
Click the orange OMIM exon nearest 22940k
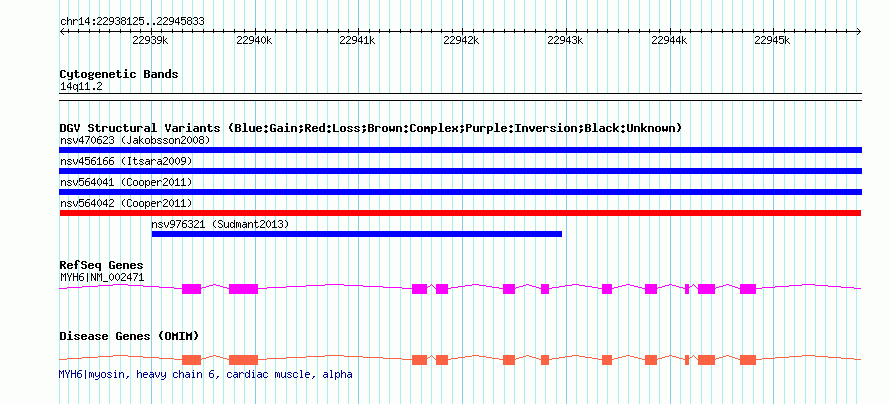point(244,360)
